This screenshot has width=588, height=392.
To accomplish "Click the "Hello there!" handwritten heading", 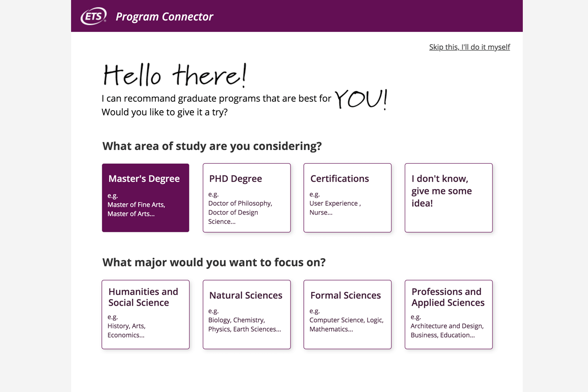I will (174, 75).
